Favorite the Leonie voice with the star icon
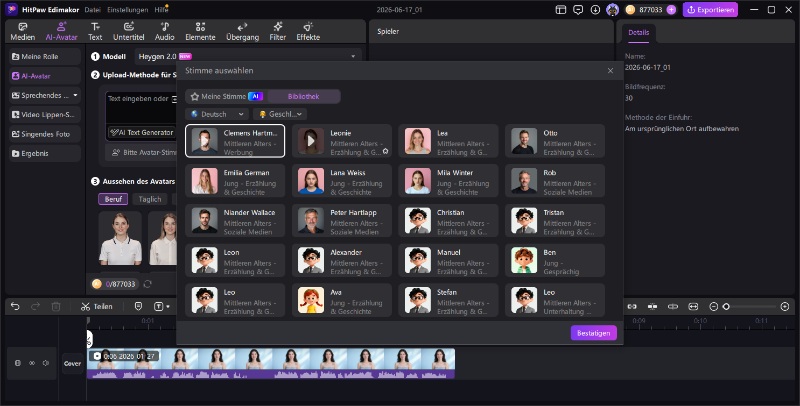The height and width of the screenshot is (406, 800). pos(385,151)
